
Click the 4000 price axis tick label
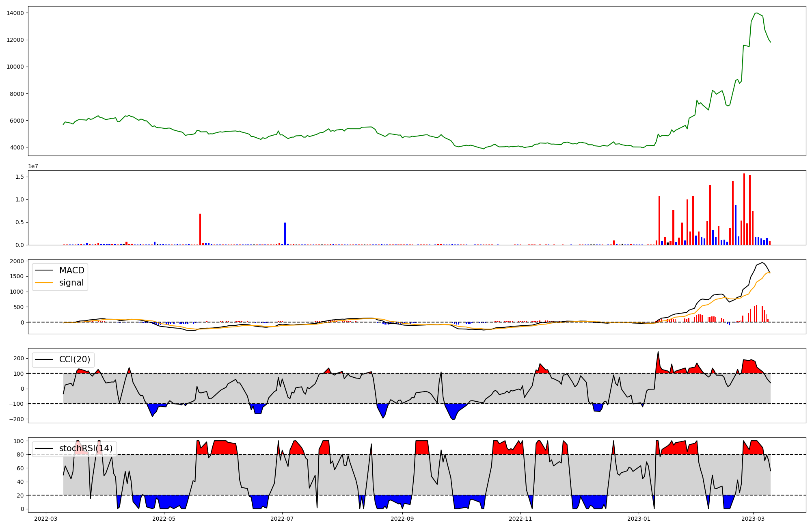[x=17, y=147]
